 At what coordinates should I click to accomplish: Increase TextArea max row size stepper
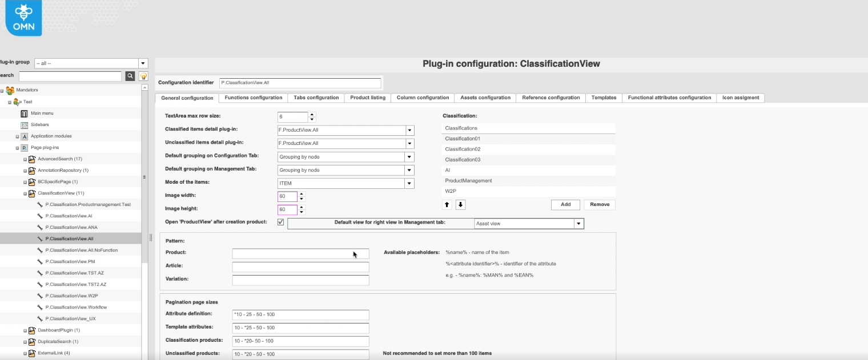(311, 114)
